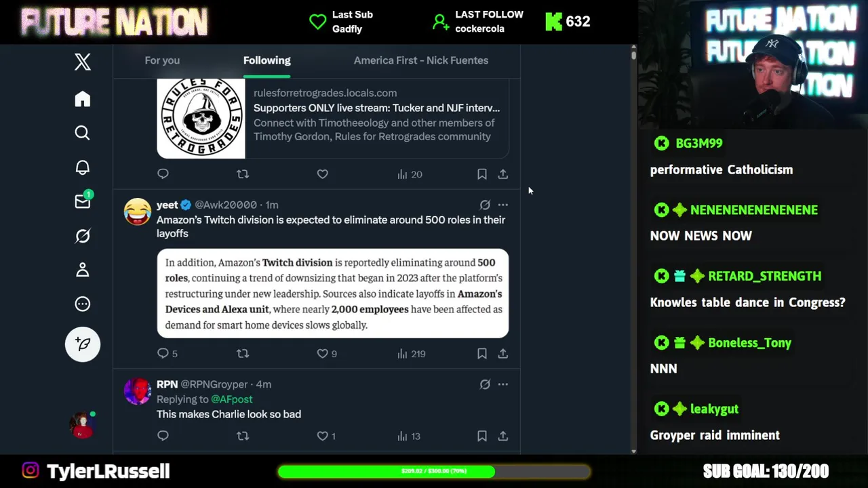
Task: Open Messages envelope with unread badge
Action: [83, 201]
